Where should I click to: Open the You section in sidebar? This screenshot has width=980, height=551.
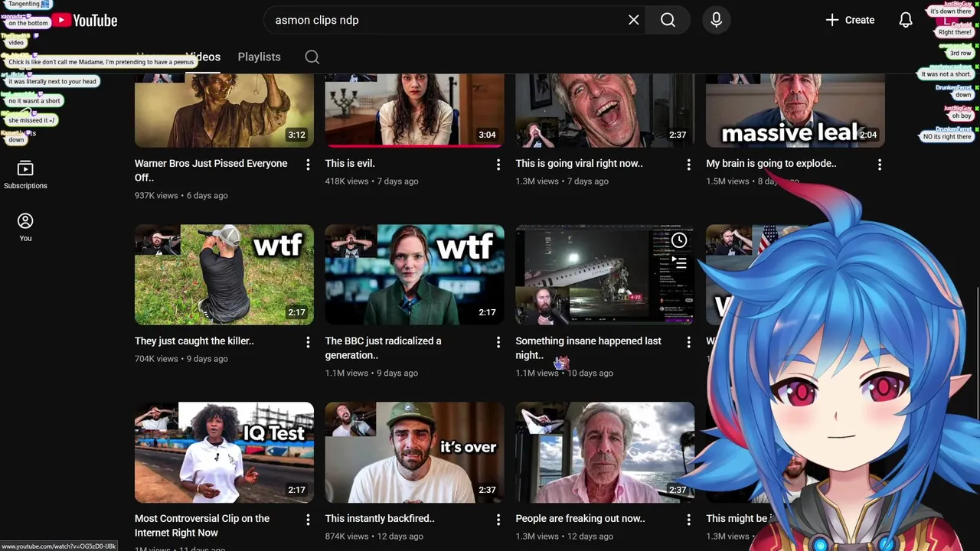(25, 227)
